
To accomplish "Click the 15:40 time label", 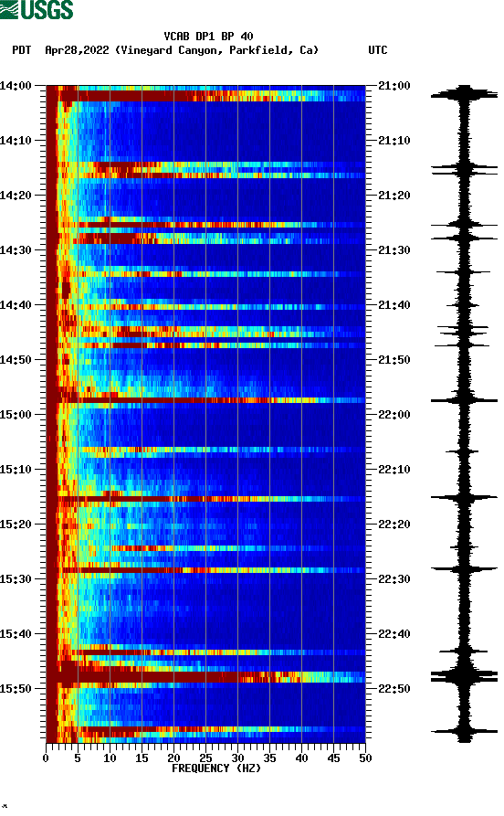I will coord(16,634).
